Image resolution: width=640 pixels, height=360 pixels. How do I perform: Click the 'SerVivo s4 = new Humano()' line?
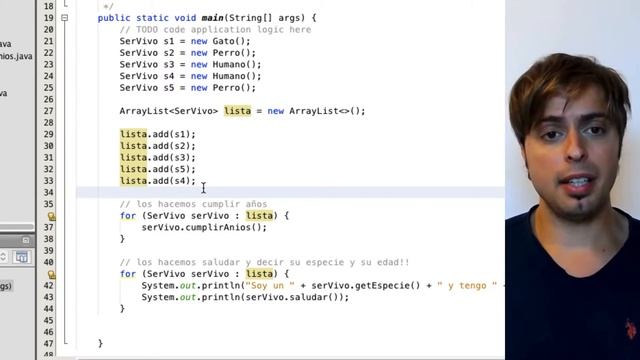pos(190,76)
